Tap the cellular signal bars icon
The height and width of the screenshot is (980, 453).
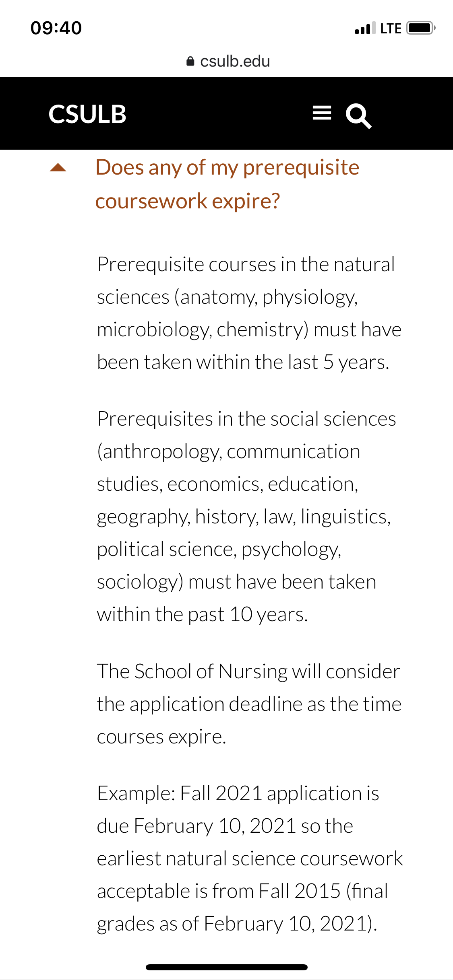365,28
